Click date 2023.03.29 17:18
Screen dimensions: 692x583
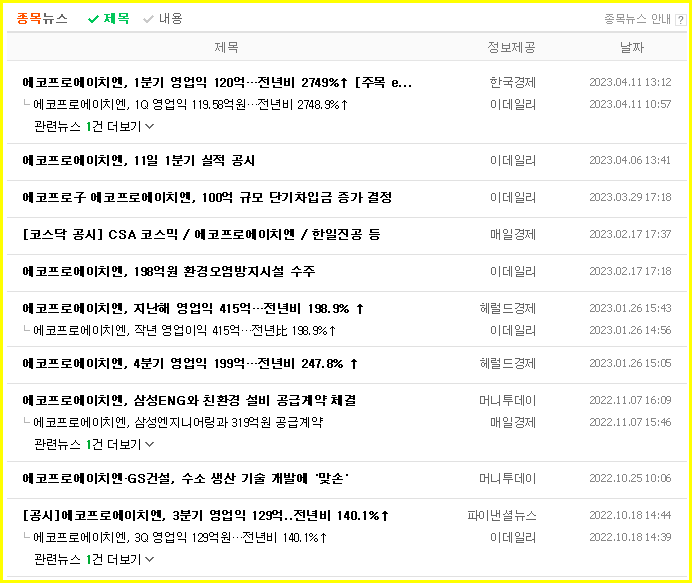click(630, 197)
